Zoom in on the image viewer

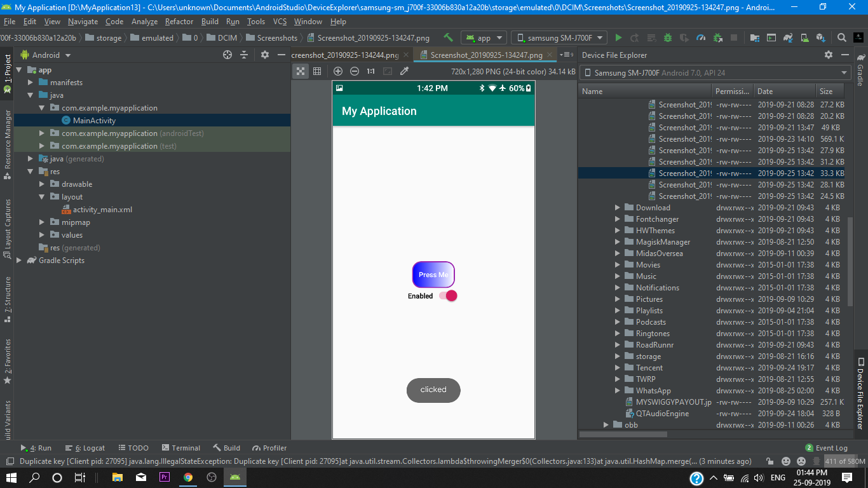tap(338, 71)
